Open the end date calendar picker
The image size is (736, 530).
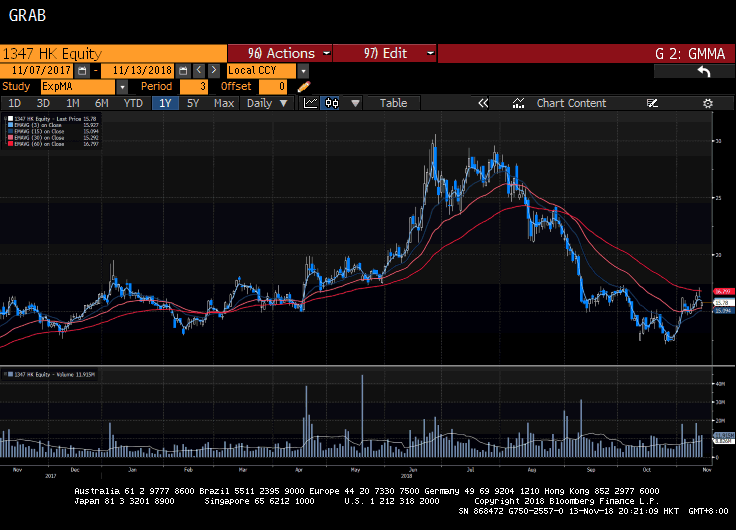[183, 71]
